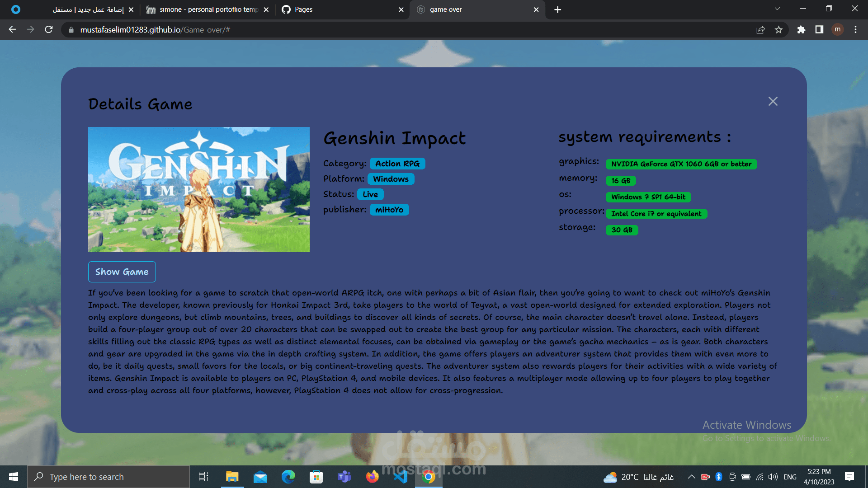
Task: Close the Details Game modal
Action: point(773,101)
